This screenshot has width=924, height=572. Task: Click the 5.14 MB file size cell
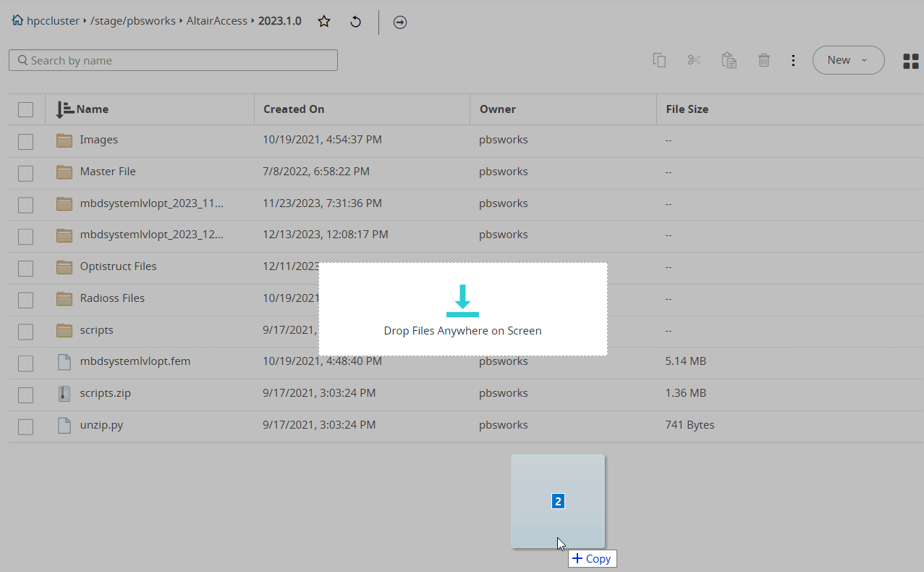point(685,361)
